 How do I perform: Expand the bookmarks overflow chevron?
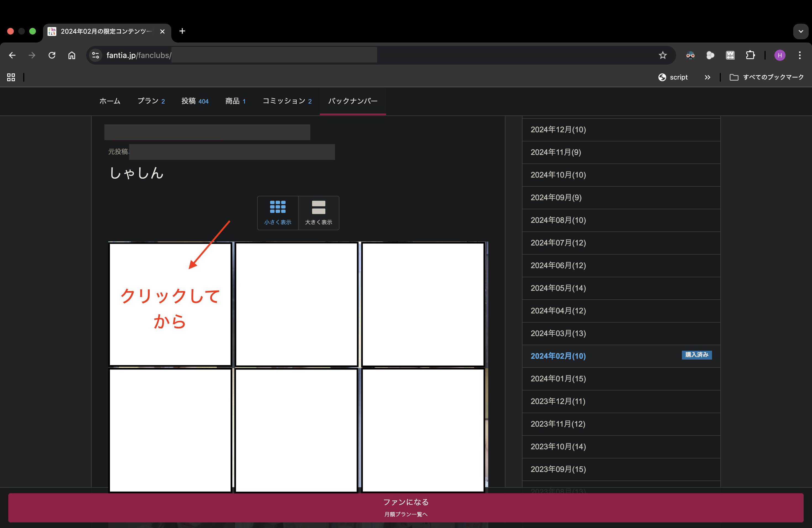pos(707,77)
